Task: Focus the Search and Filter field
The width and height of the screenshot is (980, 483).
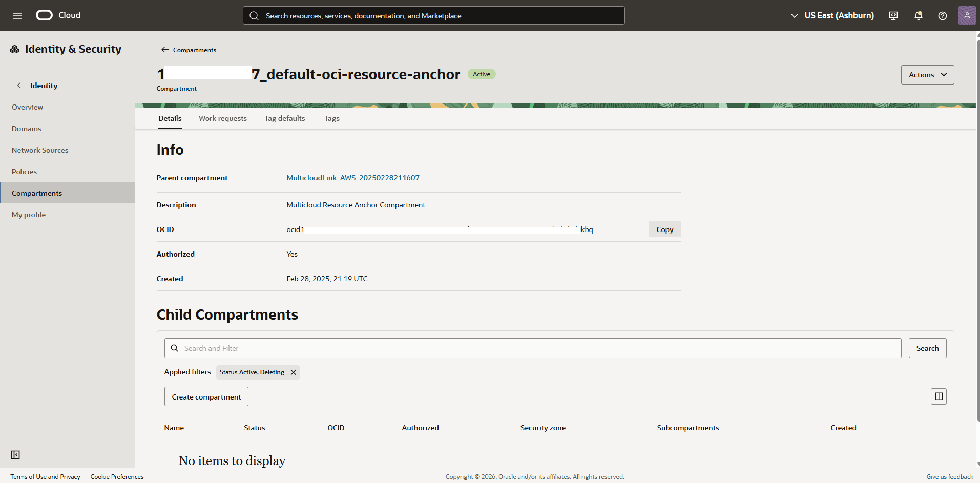Action: [533, 348]
